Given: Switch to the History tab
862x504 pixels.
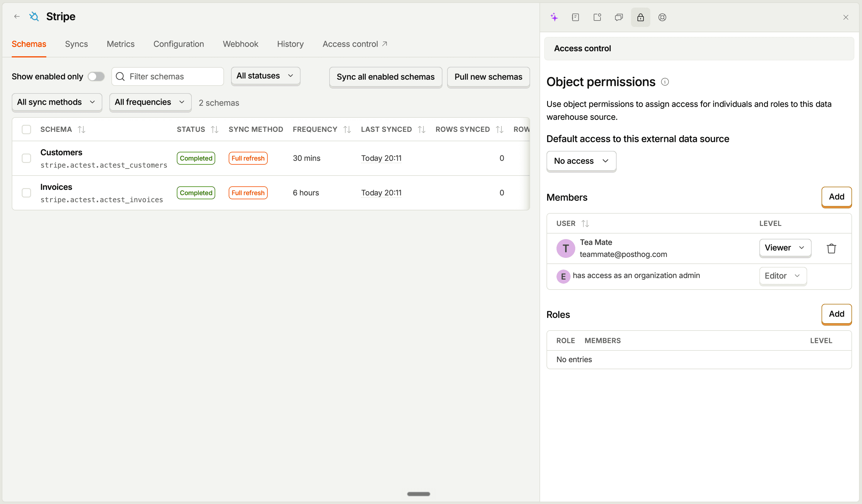Looking at the screenshot, I should tap(290, 44).
